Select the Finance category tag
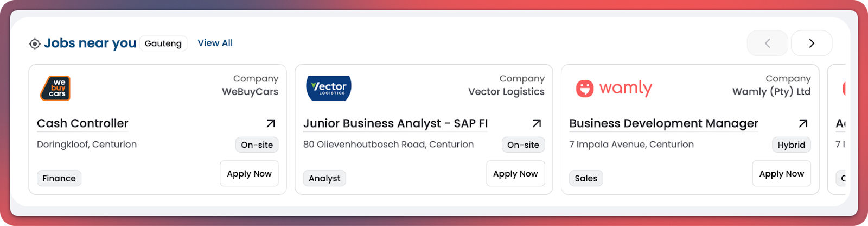 pyautogui.click(x=59, y=178)
